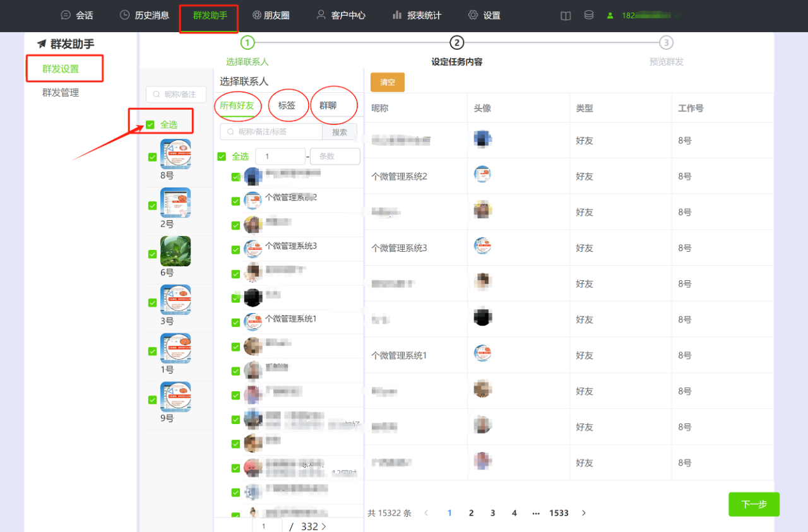Click contact page number field before 332
808x532 pixels.
point(268,526)
